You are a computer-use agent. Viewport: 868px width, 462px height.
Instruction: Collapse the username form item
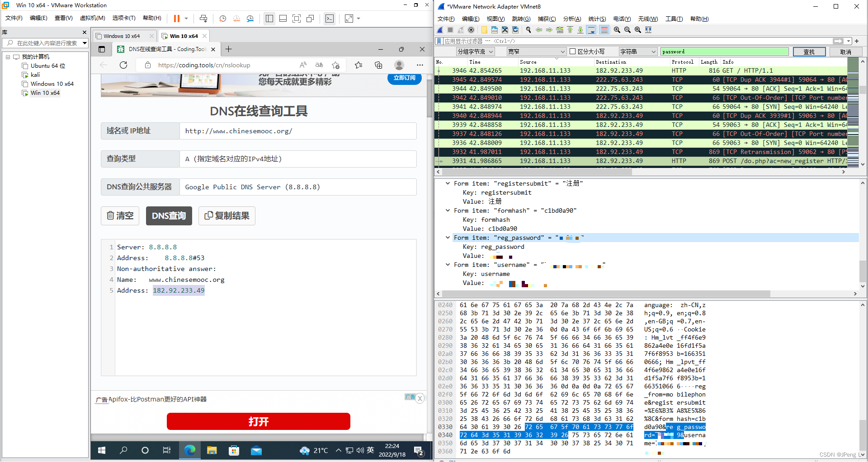click(x=448, y=265)
